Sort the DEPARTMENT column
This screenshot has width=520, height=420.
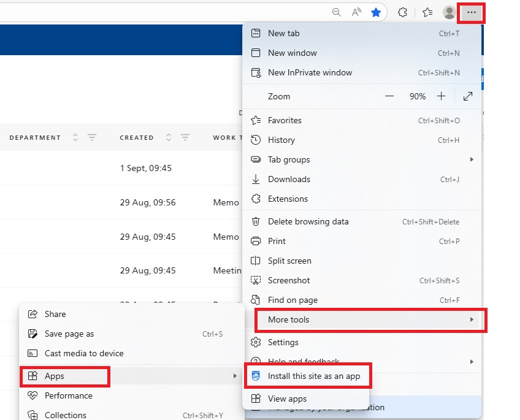(75, 137)
